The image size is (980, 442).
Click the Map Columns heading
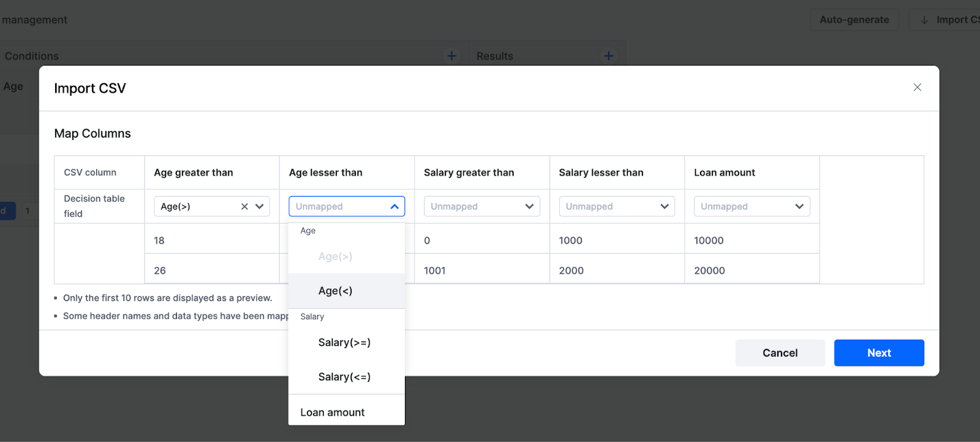click(x=92, y=134)
